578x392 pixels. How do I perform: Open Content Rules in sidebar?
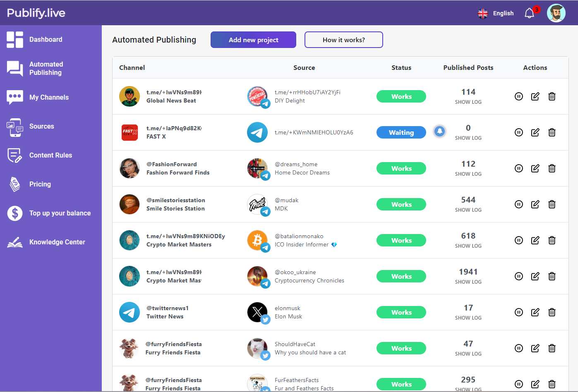[50, 155]
